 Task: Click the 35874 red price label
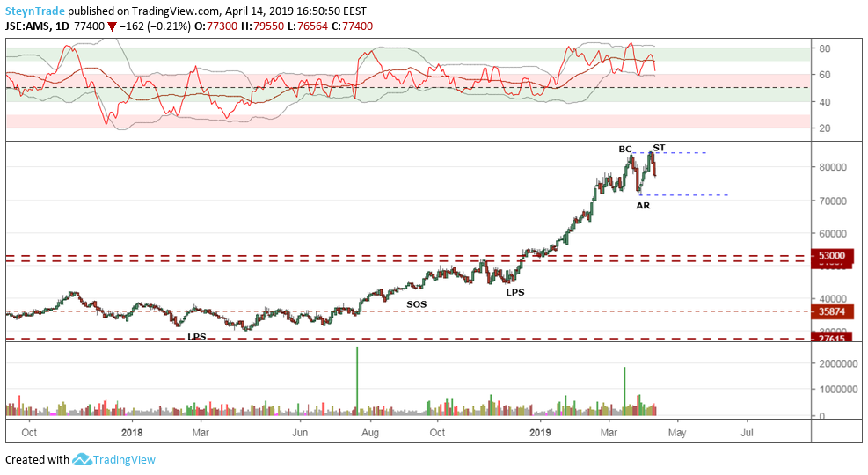coord(832,311)
